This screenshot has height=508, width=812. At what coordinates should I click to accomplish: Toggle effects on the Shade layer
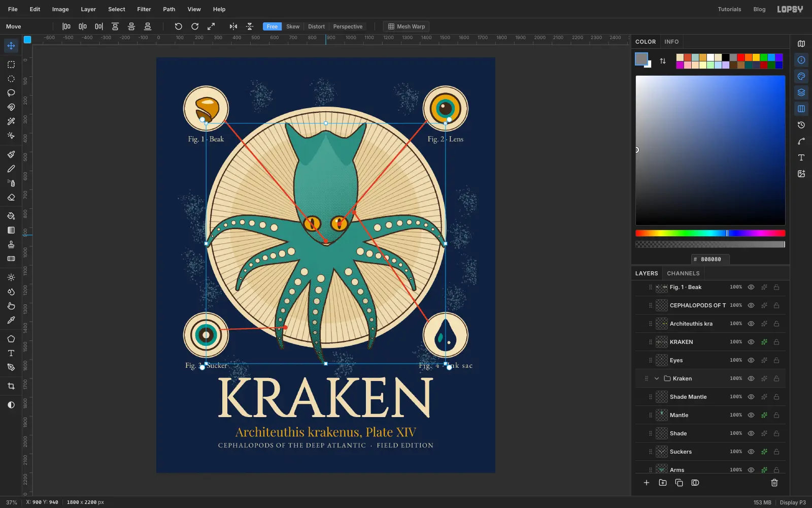coord(764,433)
